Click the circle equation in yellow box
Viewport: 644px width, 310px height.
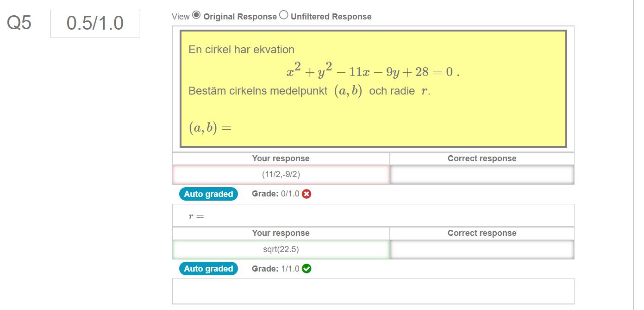click(373, 72)
